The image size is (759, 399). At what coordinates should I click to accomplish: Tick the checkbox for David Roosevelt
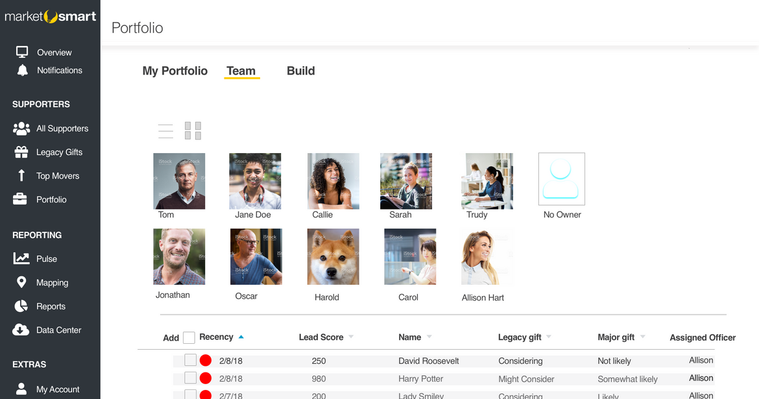point(190,360)
